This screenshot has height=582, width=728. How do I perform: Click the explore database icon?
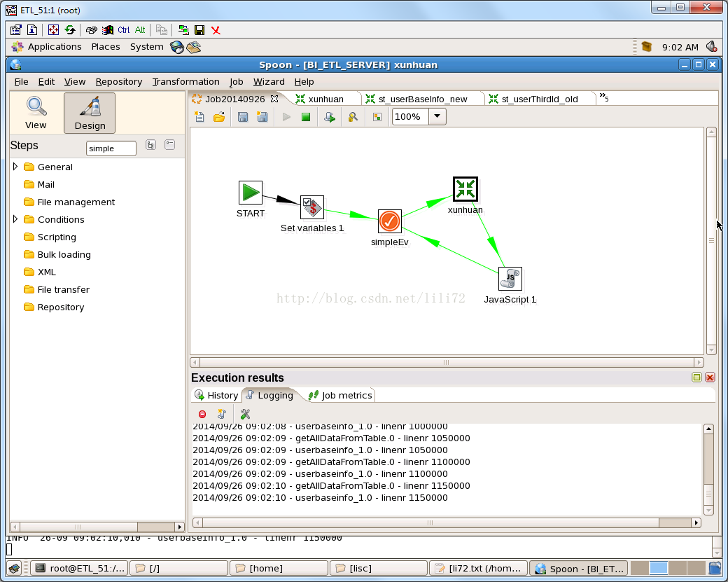353,117
